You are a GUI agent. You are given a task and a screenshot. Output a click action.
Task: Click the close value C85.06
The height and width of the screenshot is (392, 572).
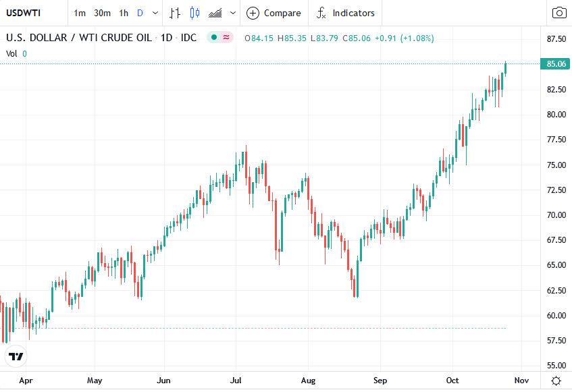pos(357,38)
